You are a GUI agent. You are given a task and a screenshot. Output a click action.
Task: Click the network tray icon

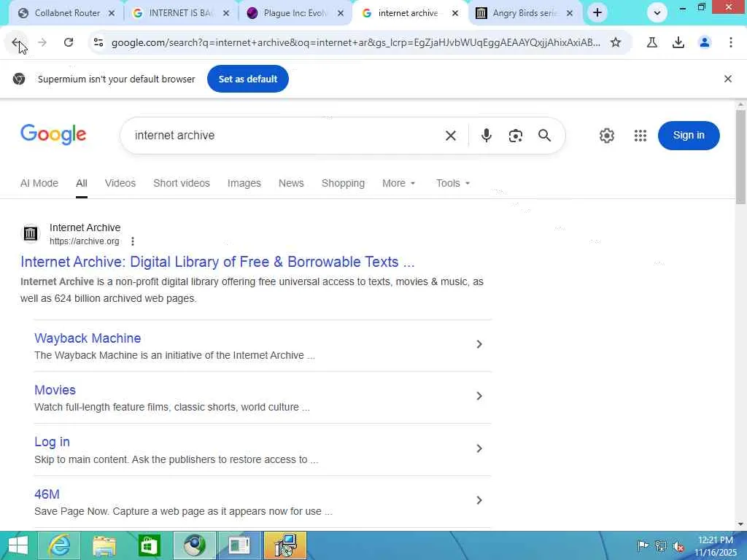point(660,545)
